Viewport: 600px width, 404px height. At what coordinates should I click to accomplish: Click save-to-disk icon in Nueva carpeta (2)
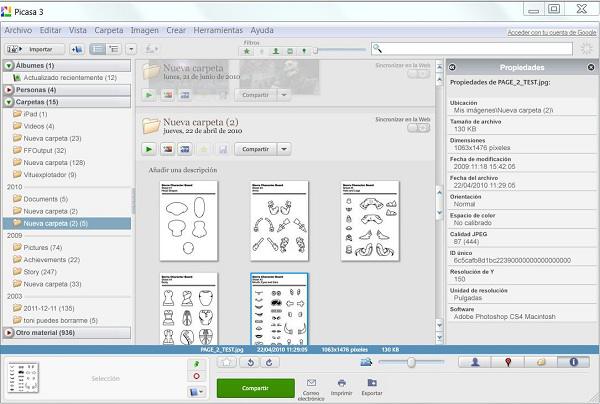pos(223,149)
